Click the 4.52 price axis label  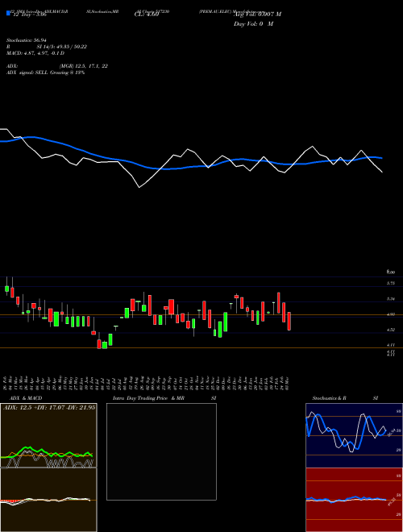(x=390, y=330)
